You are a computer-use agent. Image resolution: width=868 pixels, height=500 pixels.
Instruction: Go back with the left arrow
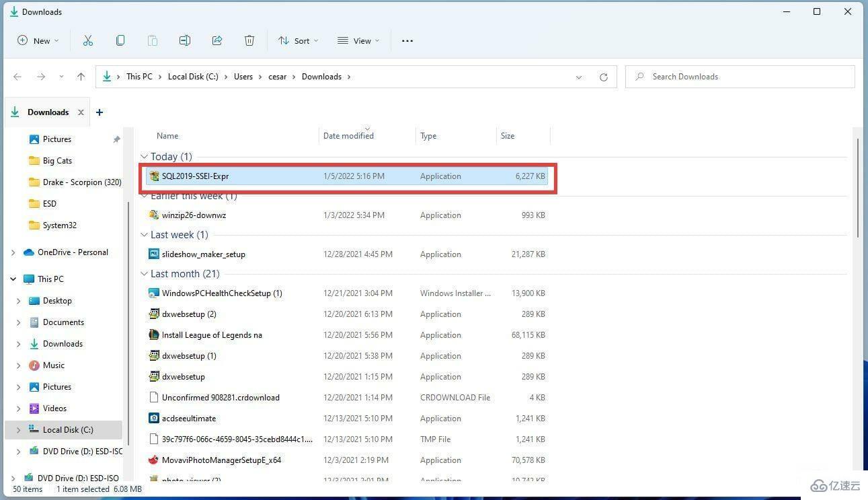(x=17, y=77)
